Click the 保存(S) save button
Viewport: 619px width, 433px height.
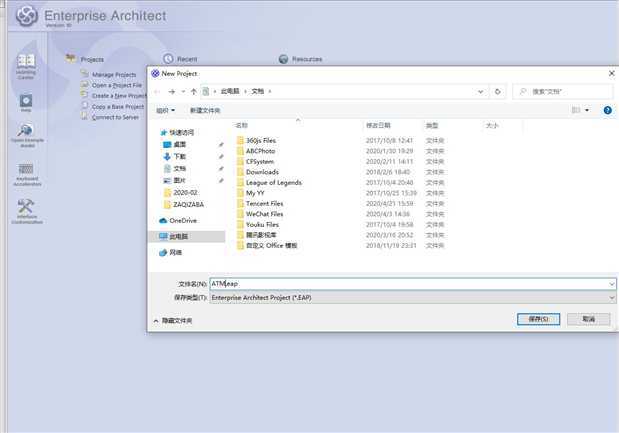click(x=538, y=319)
